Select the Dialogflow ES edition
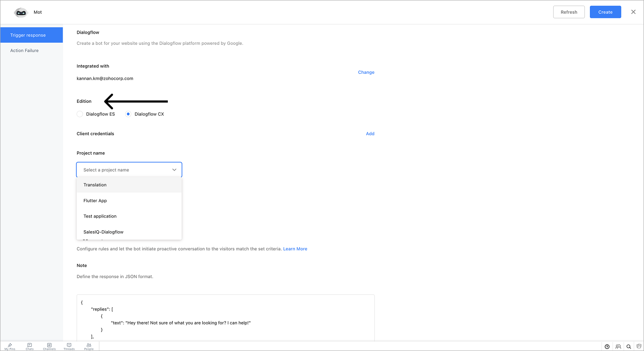This screenshot has height=351, width=644. pos(80,114)
